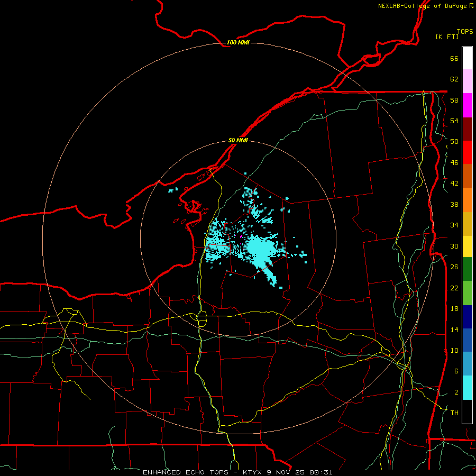
Task: Click the legend value "34"
Action: point(454,225)
